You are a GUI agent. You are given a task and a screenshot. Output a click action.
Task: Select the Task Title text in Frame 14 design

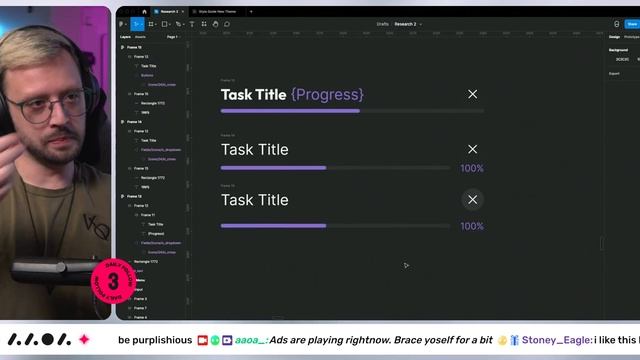255,150
